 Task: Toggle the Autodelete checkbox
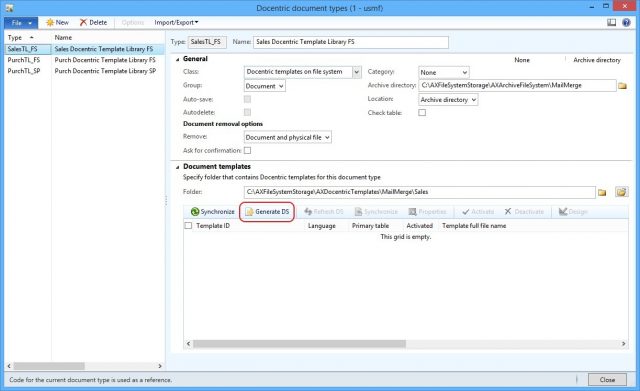[247, 112]
